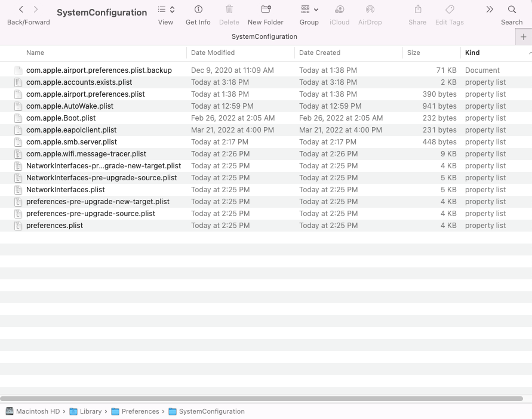The width and height of the screenshot is (532, 419).
Task: Click the '71 KB' size cell
Action: pos(446,70)
